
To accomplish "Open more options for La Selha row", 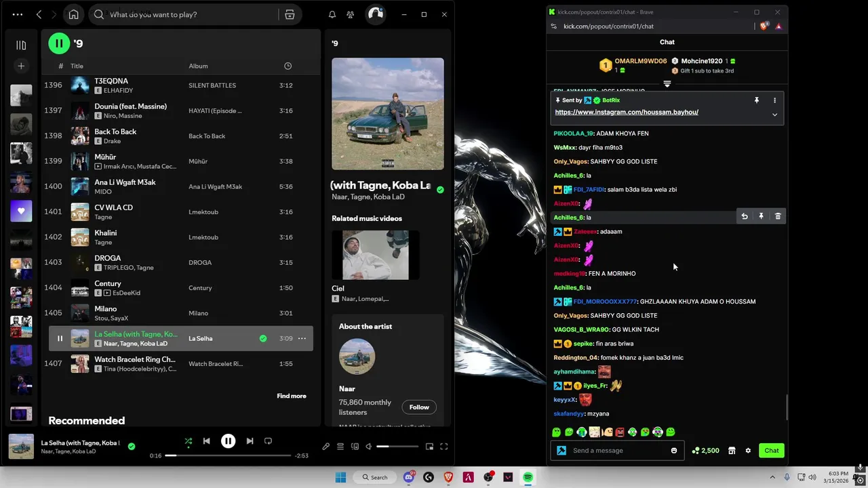I will 302,338.
